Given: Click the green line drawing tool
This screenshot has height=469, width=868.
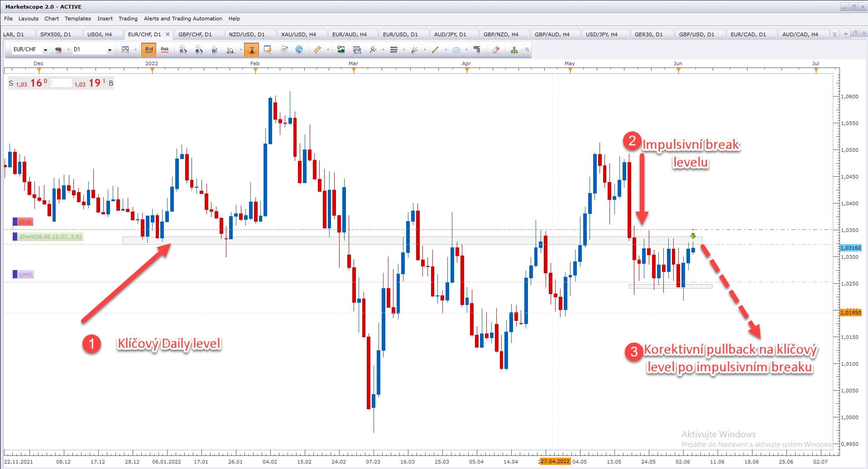Looking at the screenshot, I should tap(435, 50).
